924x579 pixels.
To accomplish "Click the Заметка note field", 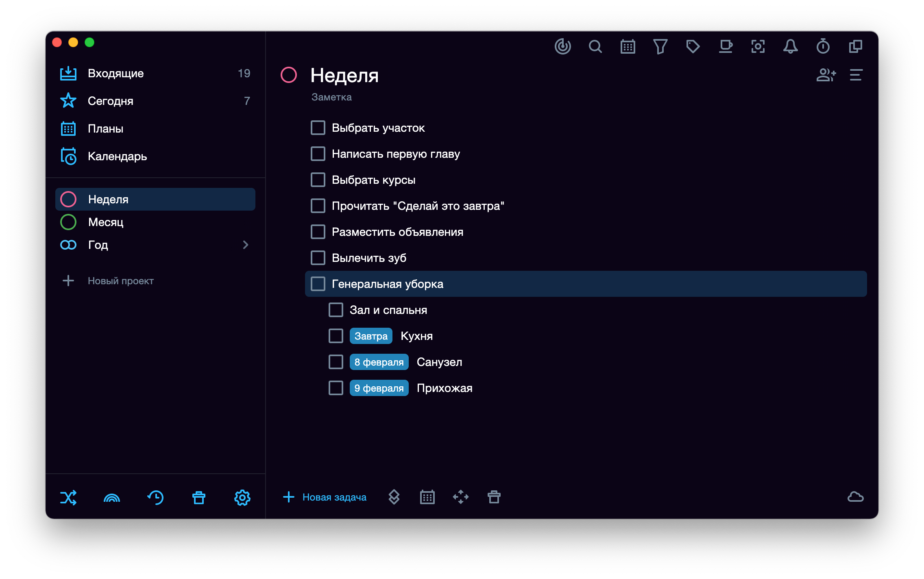I will (x=331, y=97).
